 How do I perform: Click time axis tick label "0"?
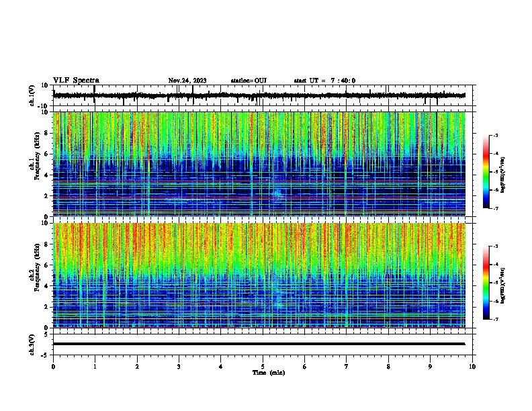(53, 367)
